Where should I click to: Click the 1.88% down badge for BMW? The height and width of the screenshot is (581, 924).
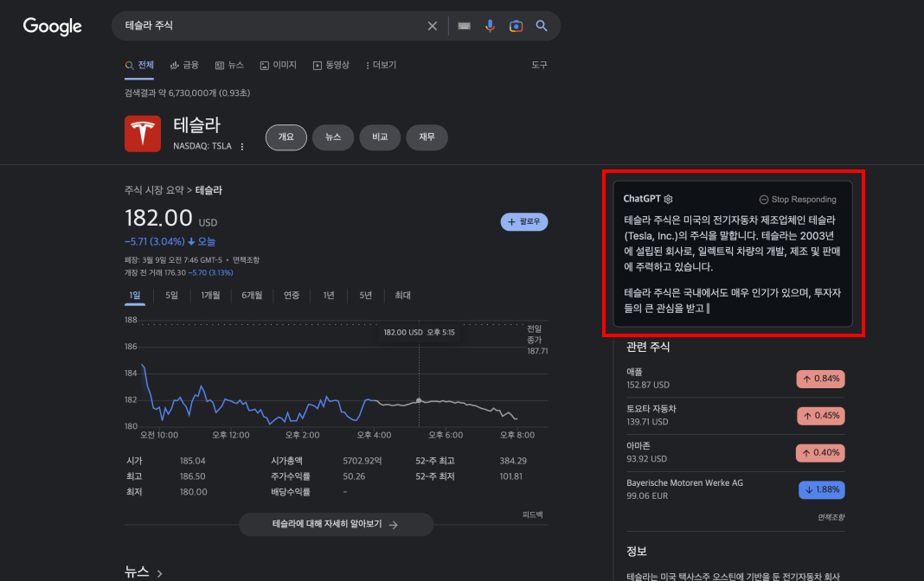click(821, 489)
